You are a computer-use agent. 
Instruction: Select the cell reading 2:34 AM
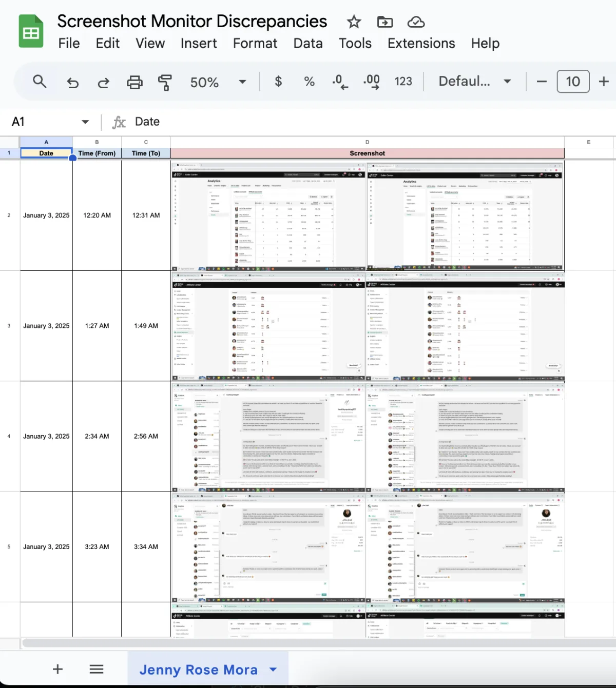[97, 437]
